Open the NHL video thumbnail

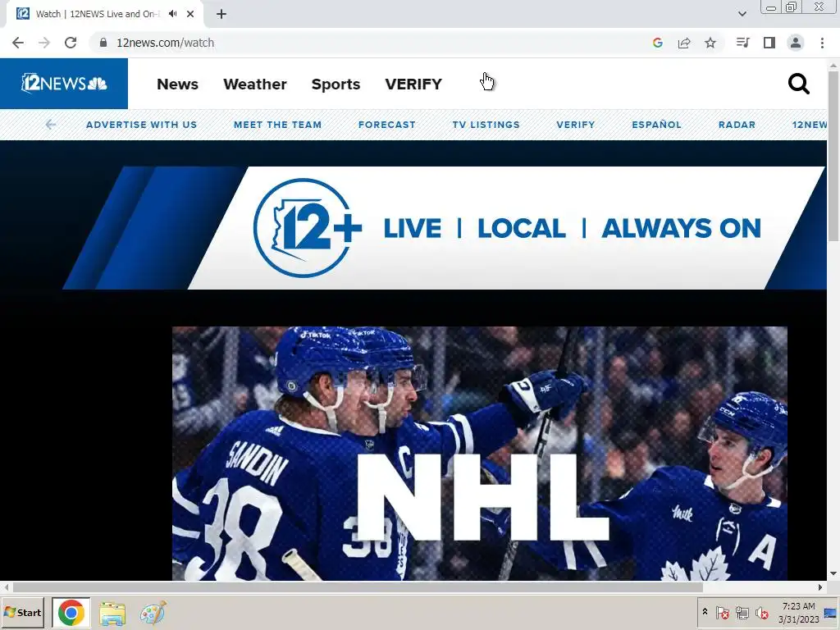[x=479, y=453]
